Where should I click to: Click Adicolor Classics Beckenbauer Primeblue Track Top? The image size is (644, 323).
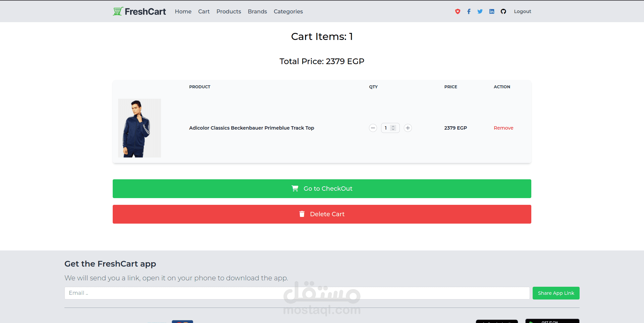(x=252, y=128)
